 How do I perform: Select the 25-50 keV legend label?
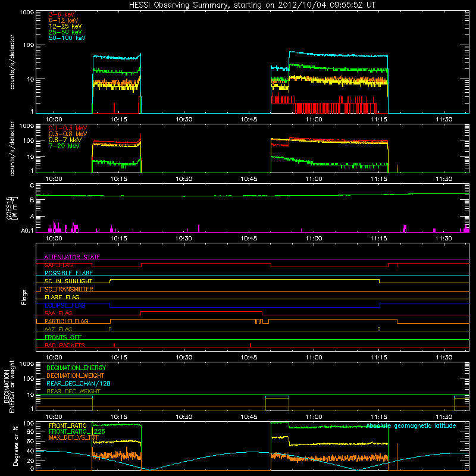click(x=65, y=32)
